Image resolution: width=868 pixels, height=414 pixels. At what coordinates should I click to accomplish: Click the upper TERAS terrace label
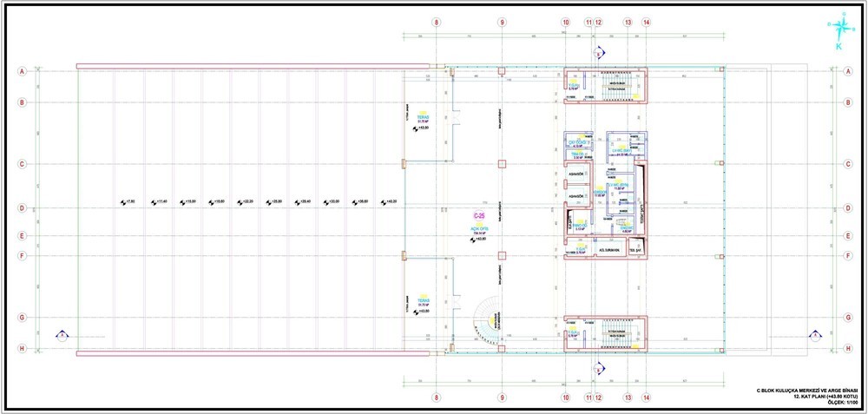424,117
